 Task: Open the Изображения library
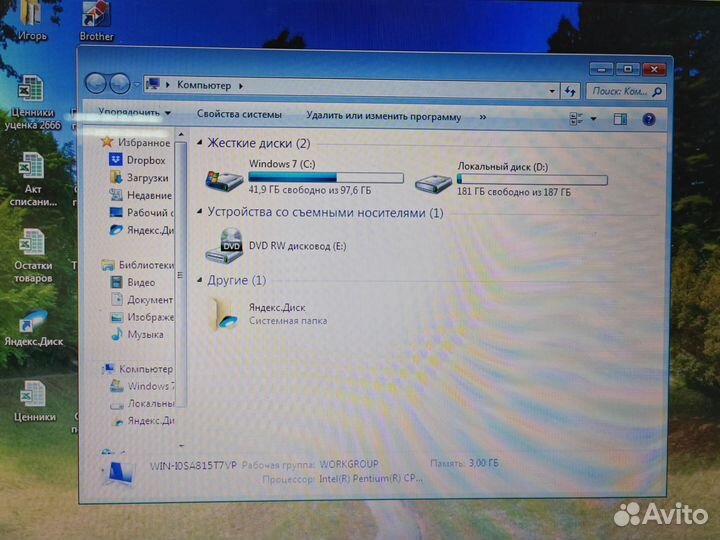pos(142,317)
